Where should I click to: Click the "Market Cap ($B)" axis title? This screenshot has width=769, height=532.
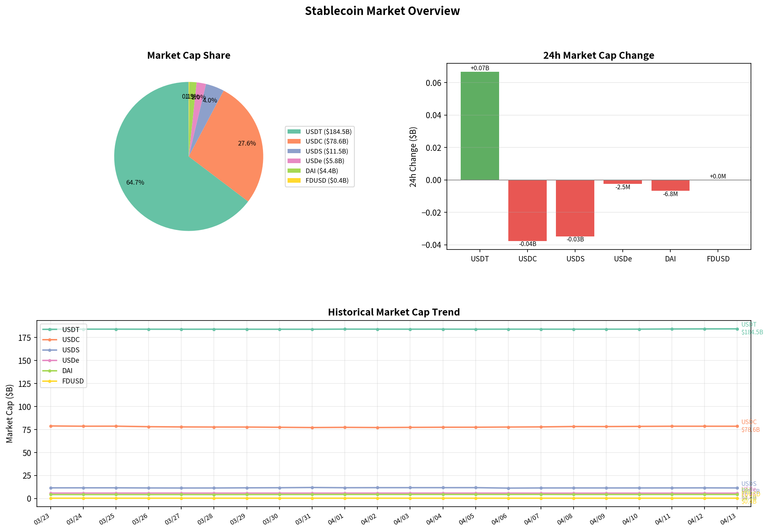coord(10,413)
